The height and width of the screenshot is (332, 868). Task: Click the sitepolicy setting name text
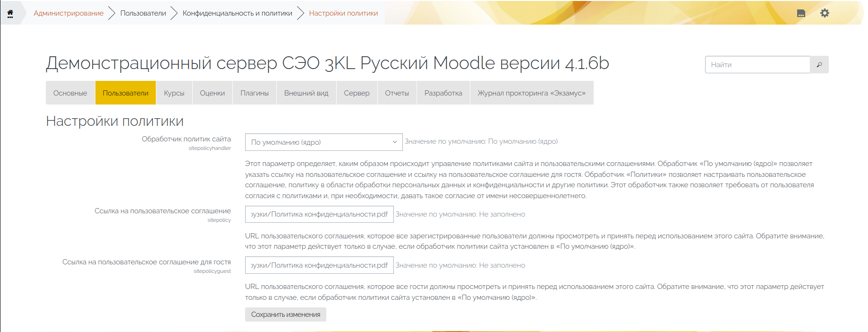pos(219,220)
